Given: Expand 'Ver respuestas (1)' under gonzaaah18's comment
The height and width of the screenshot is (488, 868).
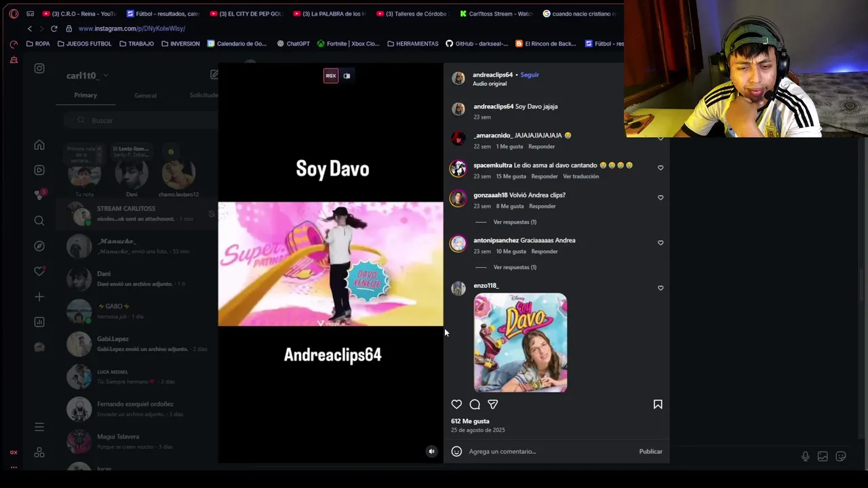Looking at the screenshot, I should click(515, 222).
